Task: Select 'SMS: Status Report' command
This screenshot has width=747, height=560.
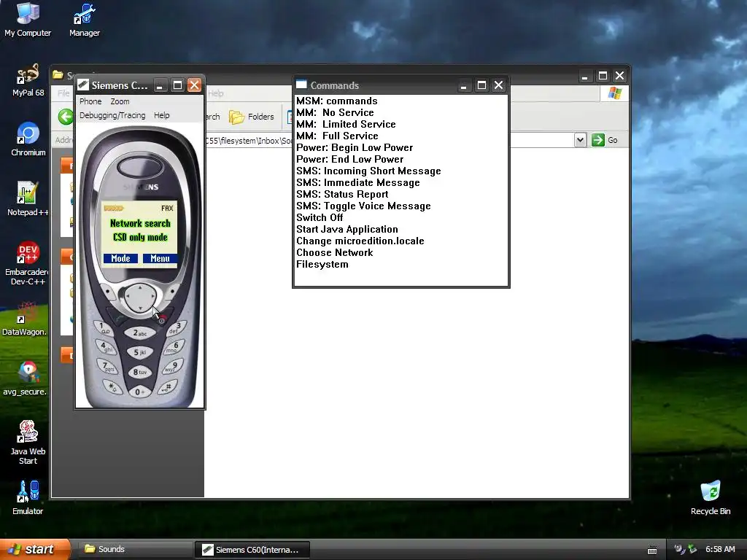Action: (x=342, y=194)
